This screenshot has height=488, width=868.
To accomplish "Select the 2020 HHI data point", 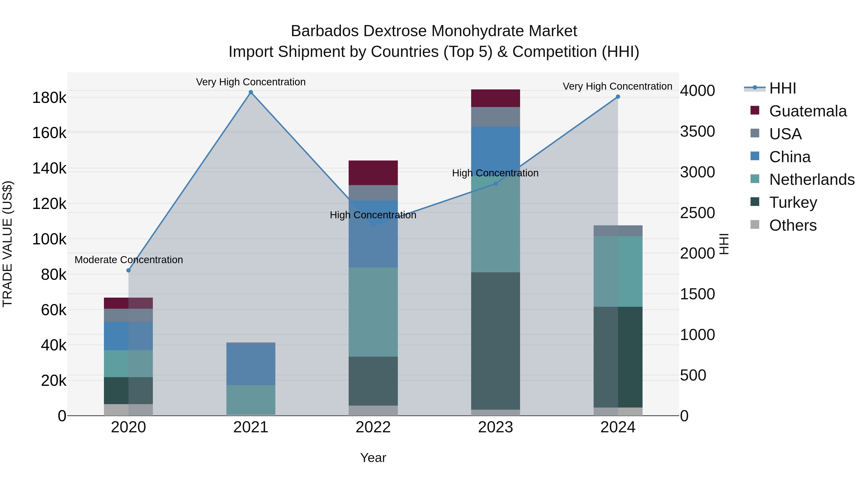I will point(128,270).
